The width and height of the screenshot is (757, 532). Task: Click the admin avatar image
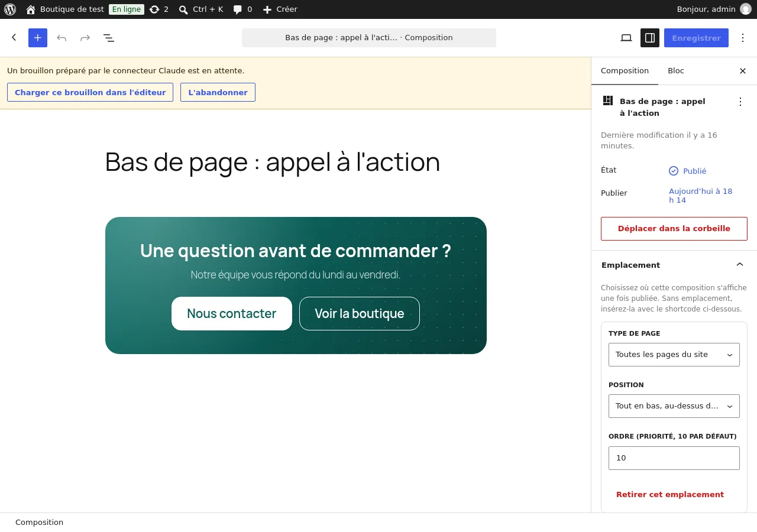click(x=746, y=9)
